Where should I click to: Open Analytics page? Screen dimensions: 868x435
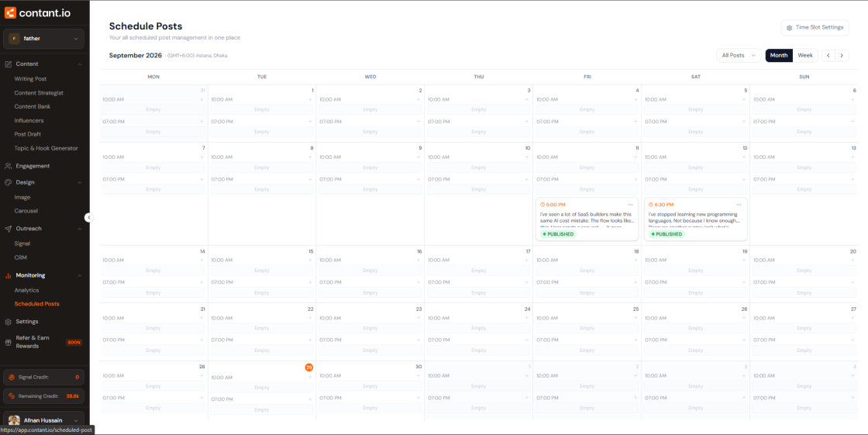(26, 290)
